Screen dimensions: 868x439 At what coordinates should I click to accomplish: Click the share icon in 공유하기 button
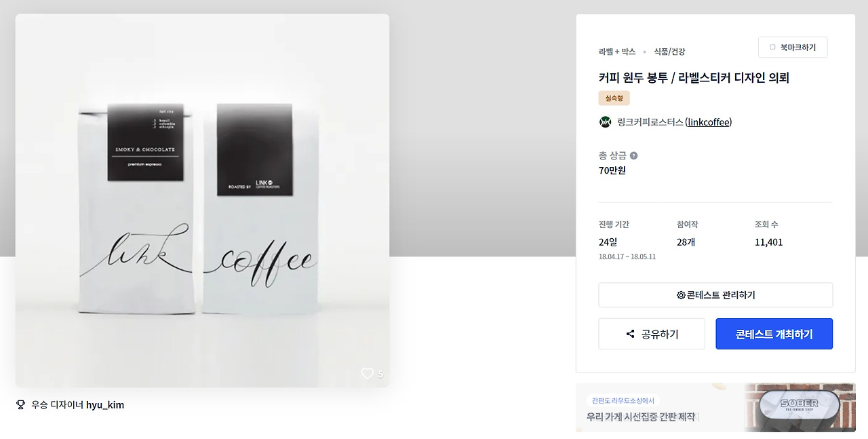point(630,334)
